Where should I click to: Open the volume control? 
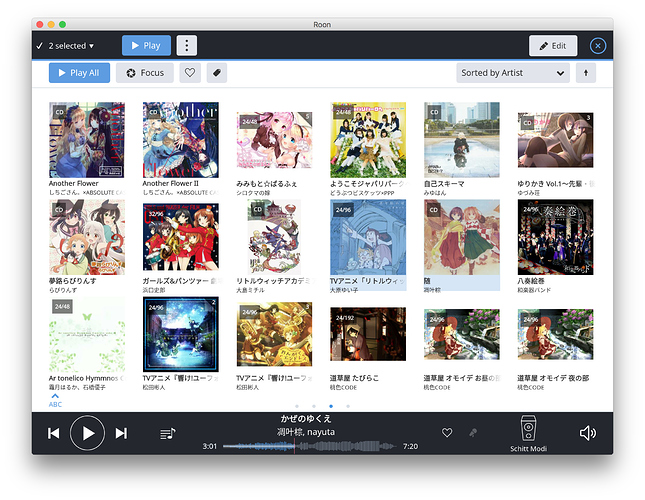pyautogui.click(x=587, y=433)
